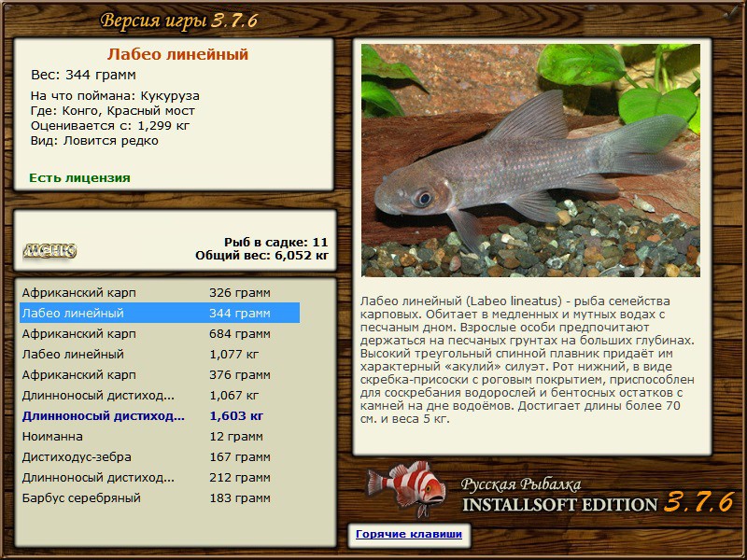This screenshot has width=747, height=560.
Task: Click the INSTALLSOFT EDITION 3.7.6 text
Action: (x=599, y=503)
